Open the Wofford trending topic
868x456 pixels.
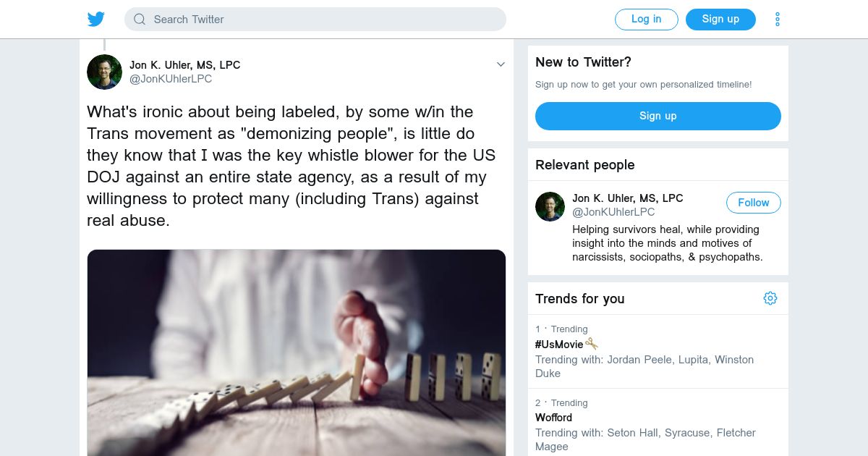(553, 418)
